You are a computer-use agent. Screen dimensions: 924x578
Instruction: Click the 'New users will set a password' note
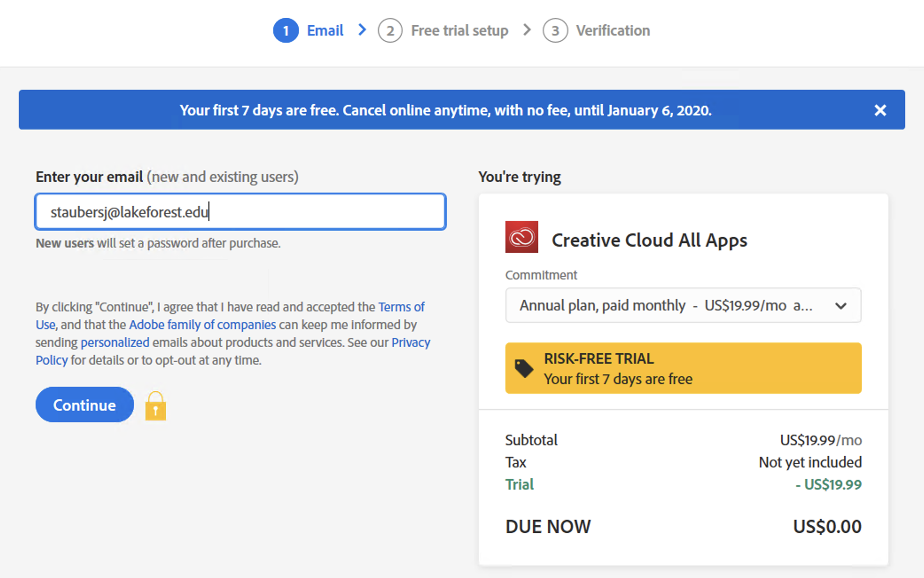click(x=158, y=243)
